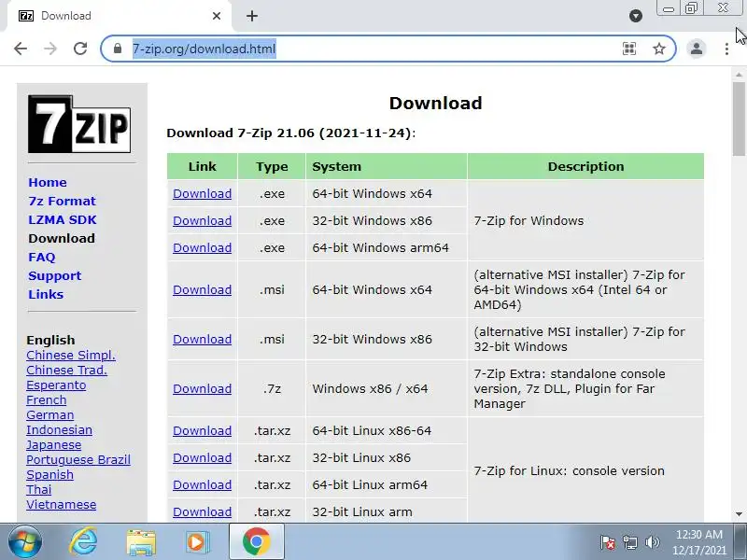Image resolution: width=747 pixels, height=560 pixels.
Task: Click the "7-Zip for Windows" description cell
Action: pyautogui.click(x=585, y=221)
